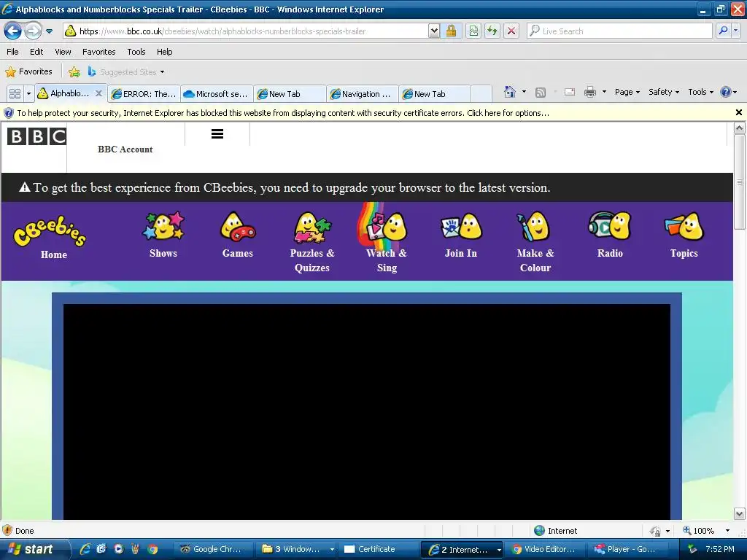Open the command bar Tools dropdown
The height and width of the screenshot is (560, 747).
[701, 92]
